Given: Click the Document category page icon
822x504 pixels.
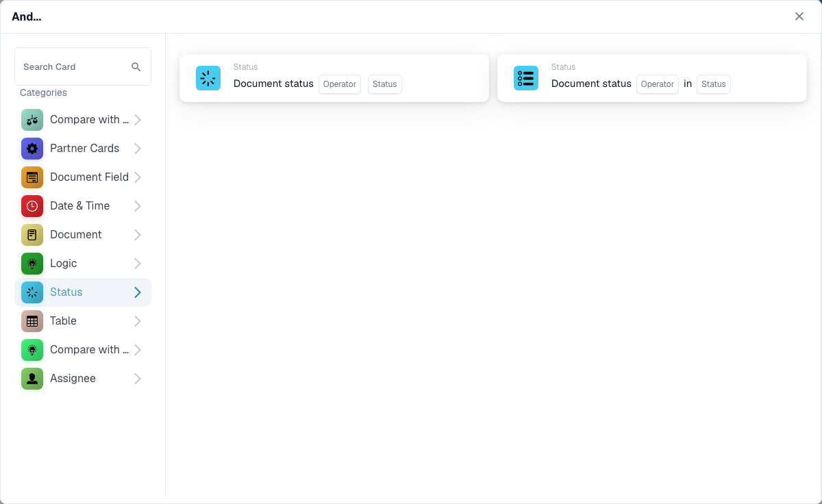Looking at the screenshot, I should pyautogui.click(x=32, y=235).
